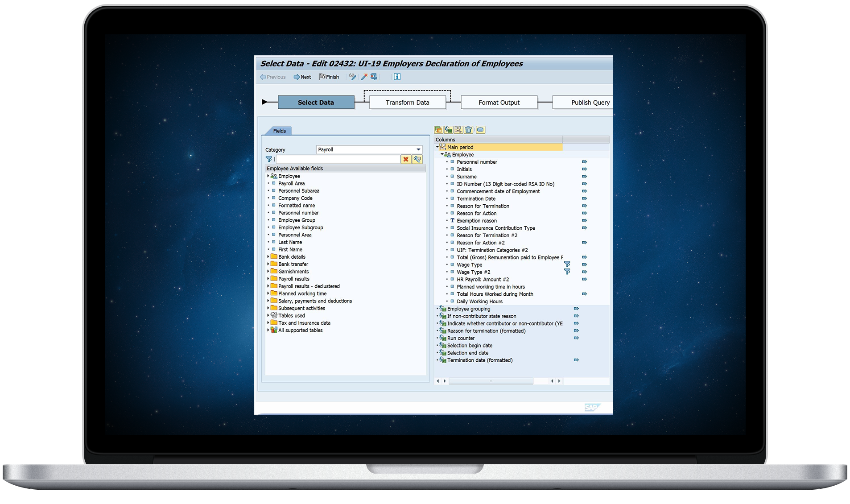Select the Initials column
Screen dimensions: 850x504
pos(464,169)
